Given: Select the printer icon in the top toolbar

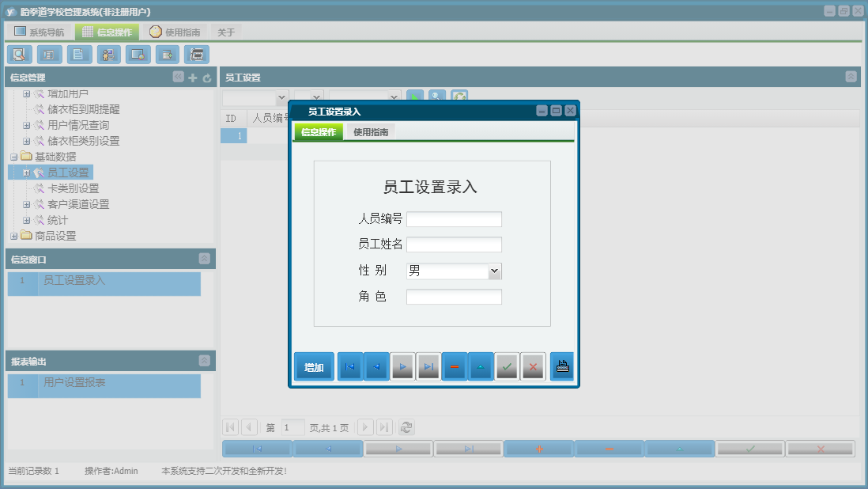Looking at the screenshot, I should pyautogui.click(x=196, y=54).
